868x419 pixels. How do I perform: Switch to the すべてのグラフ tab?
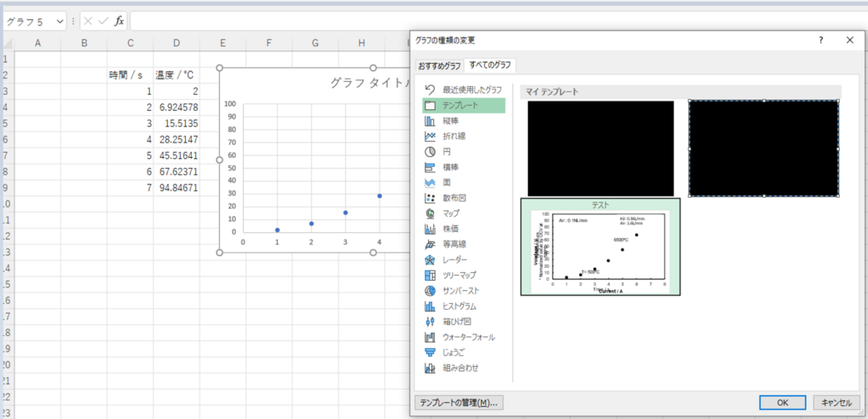tap(490, 65)
